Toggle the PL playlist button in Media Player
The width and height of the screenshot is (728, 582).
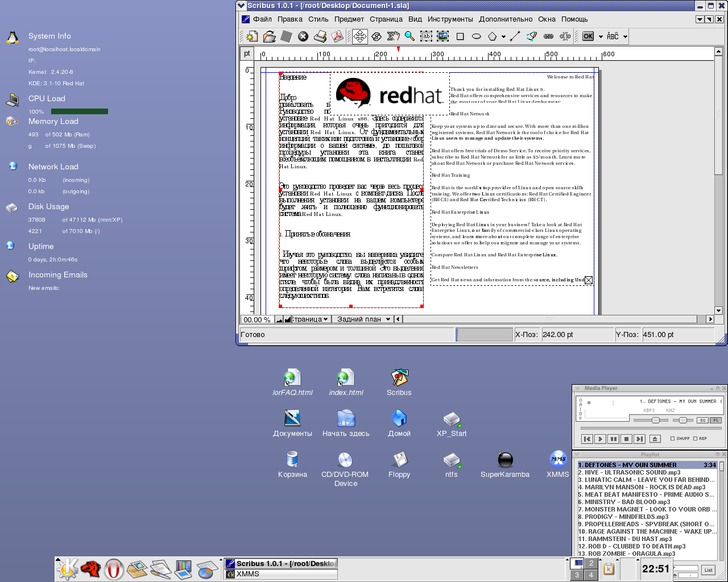[716, 421]
